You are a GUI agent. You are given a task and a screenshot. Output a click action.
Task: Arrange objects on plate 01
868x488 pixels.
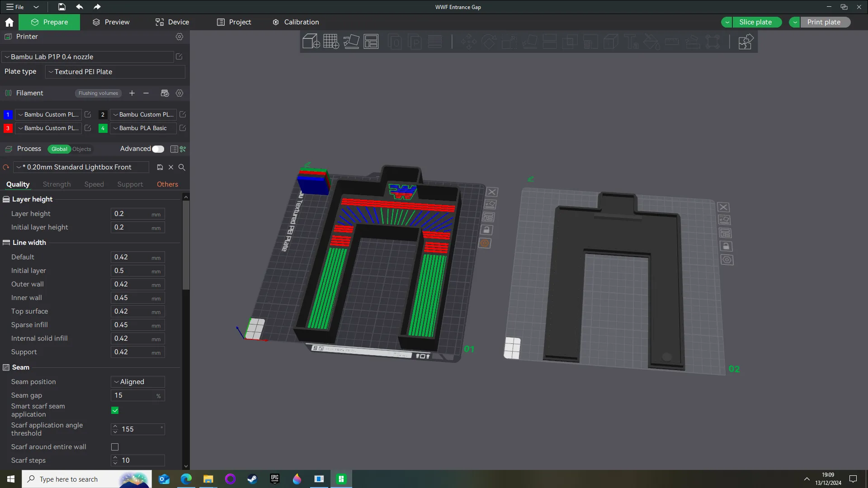[x=488, y=217]
